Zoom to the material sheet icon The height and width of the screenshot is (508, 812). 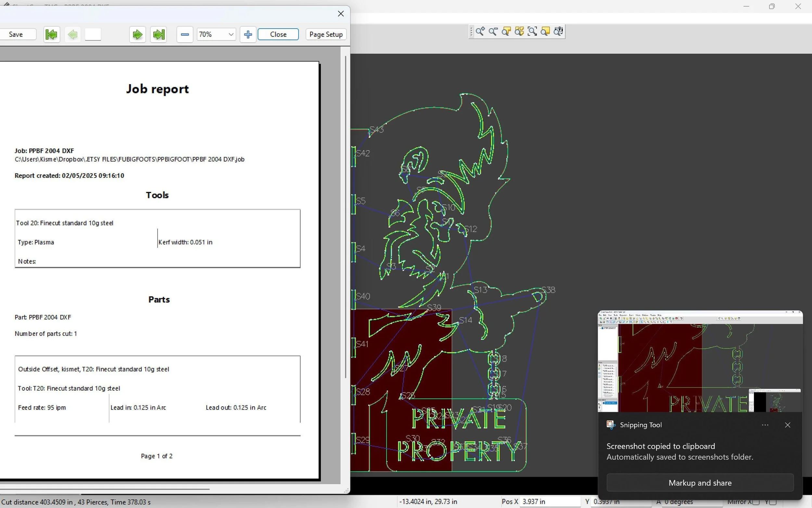(545, 32)
